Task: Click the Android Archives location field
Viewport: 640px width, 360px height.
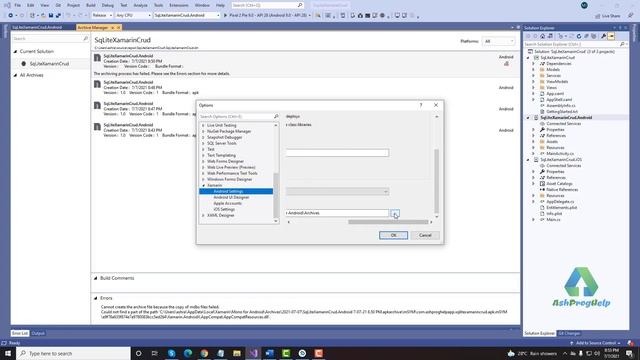Action: tap(337, 213)
